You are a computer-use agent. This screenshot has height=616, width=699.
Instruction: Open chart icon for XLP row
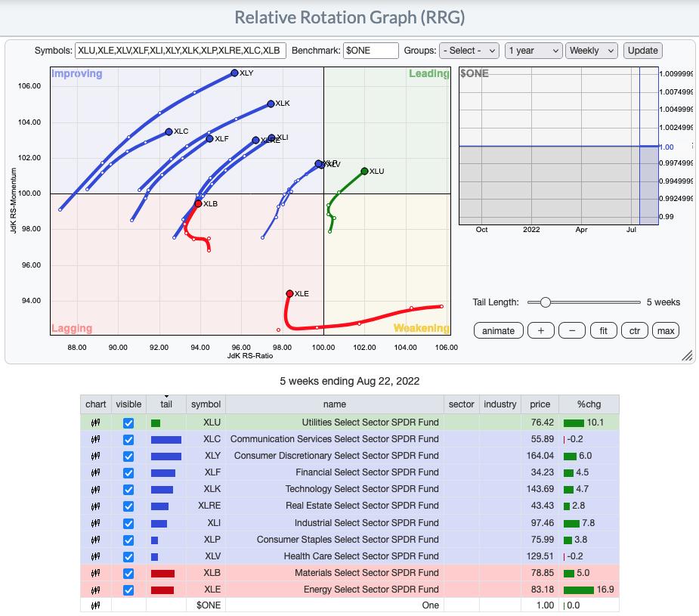pyautogui.click(x=95, y=540)
